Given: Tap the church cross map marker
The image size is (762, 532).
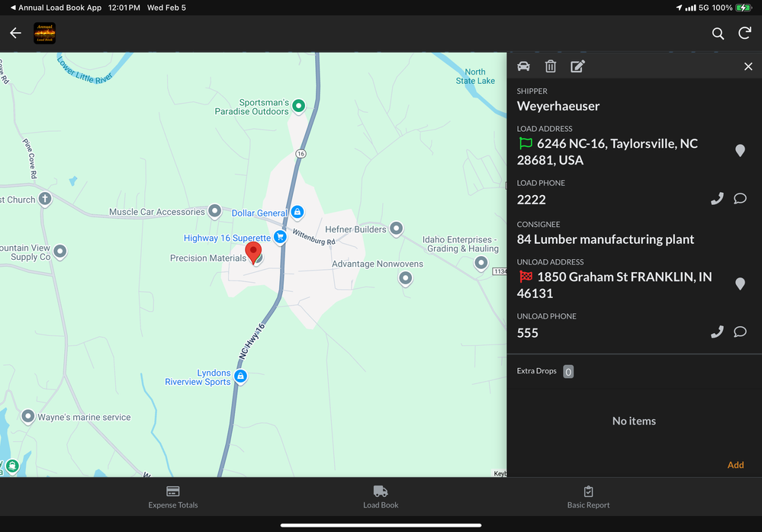Looking at the screenshot, I should click(x=45, y=198).
